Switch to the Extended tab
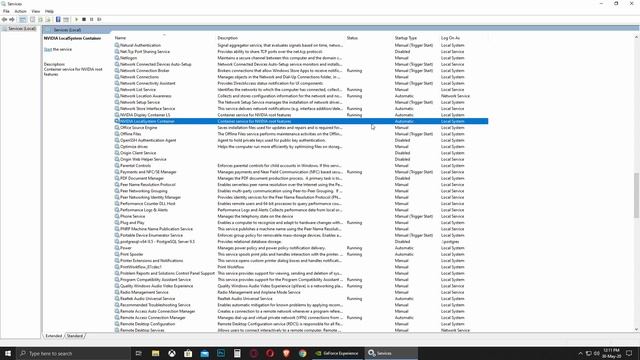The width and height of the screenshot is (640, 360). click(x=53, y=336)
